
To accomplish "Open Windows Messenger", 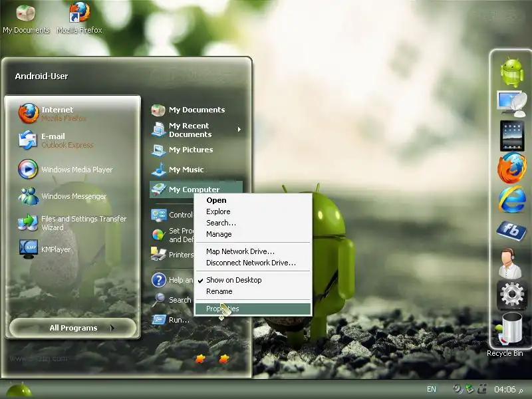I will 73,196.
